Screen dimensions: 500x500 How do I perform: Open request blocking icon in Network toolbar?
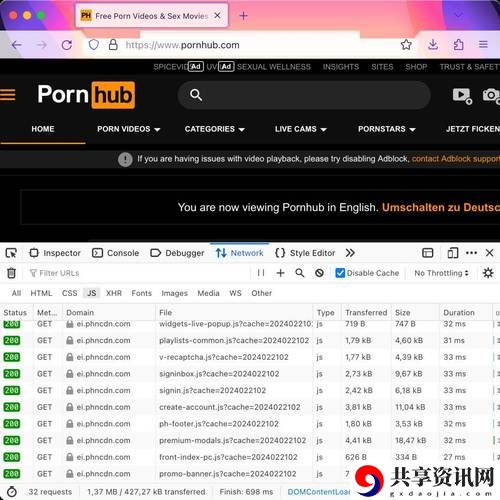click(319, 273)
